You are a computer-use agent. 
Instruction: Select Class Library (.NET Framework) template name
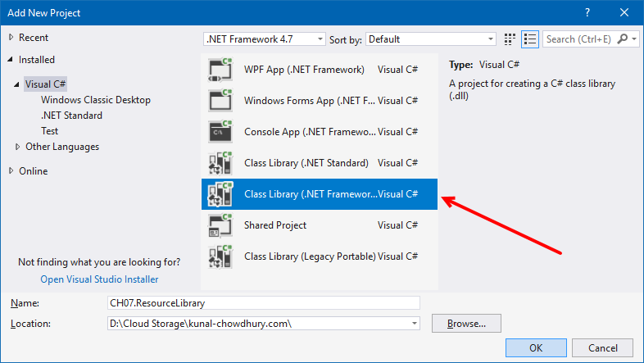coord(311,194)
